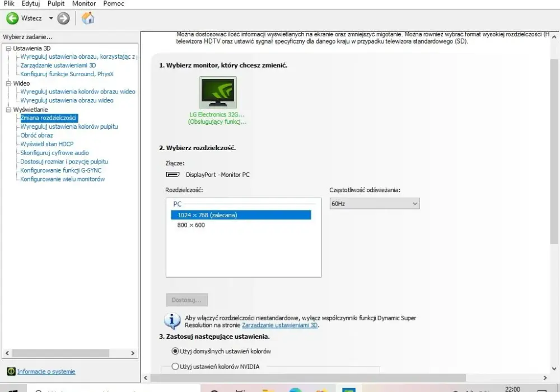The height and width of the screenshot is (392, 560).
Task: Open the Informacje o systemie link
Action: point(46,372)
